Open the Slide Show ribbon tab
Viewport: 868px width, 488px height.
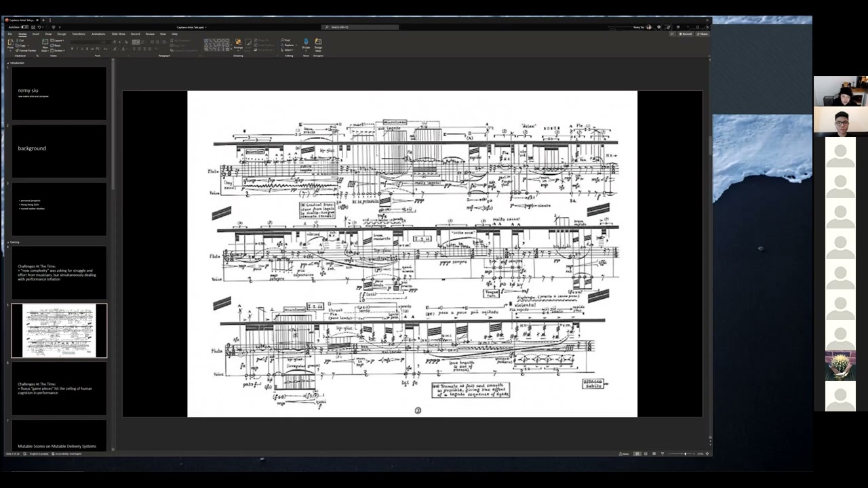118,34
